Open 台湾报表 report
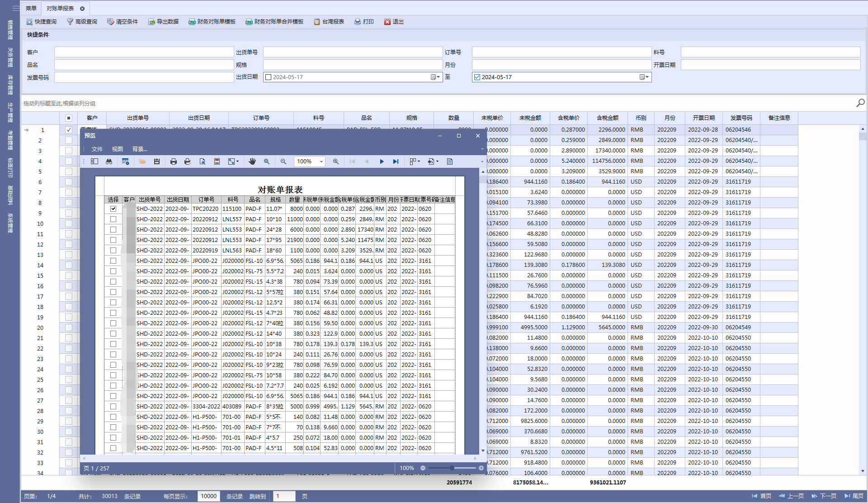The image size is (868, 503). (x=329, y=22)
